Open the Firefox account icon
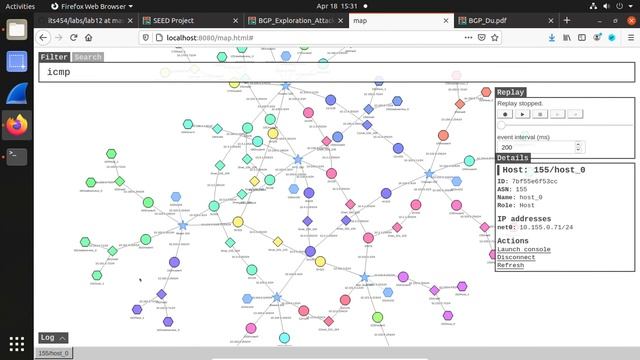640x360 pixels. click(597, 38)
